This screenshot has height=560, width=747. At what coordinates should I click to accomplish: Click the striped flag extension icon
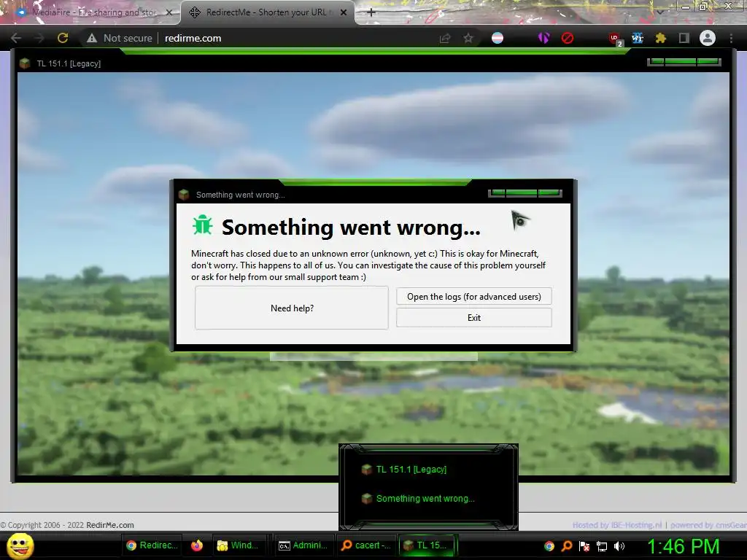[498, 38]
